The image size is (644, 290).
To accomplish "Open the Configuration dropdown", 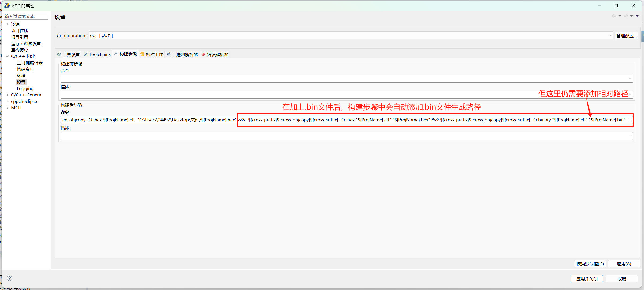I will coord(610,35).
